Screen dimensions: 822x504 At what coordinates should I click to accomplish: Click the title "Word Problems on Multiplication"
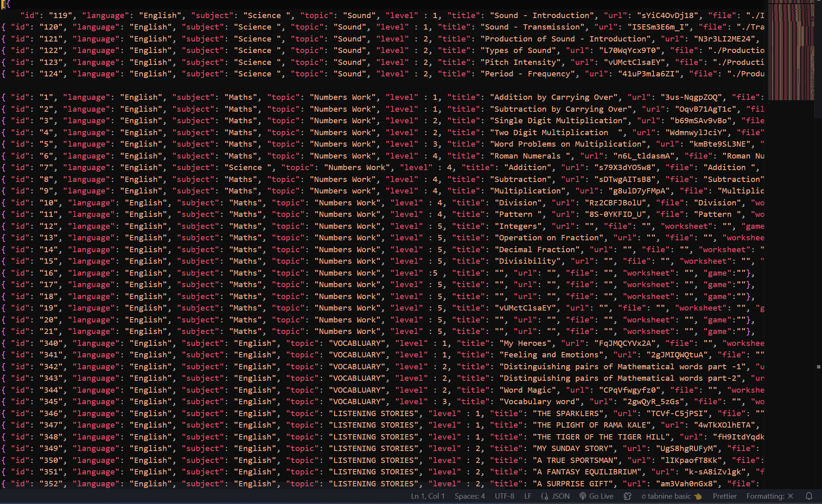click(x=568, y=144)
